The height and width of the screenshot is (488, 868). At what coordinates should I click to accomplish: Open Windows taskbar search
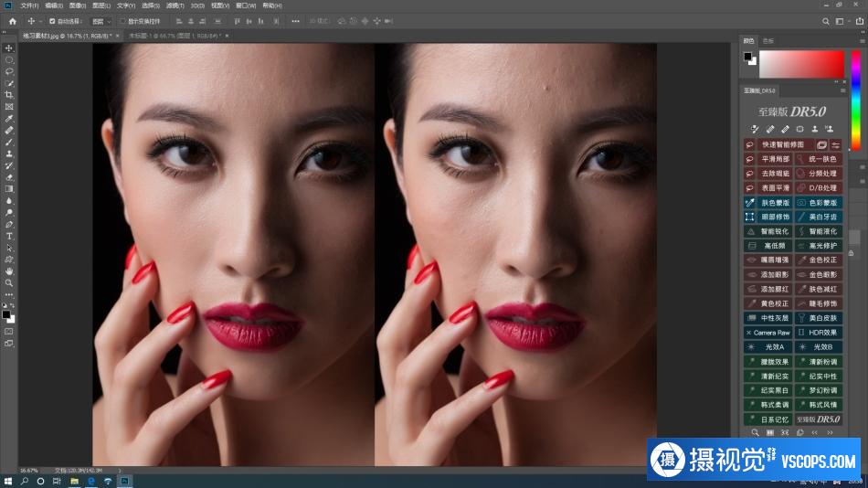click(25, 481)
